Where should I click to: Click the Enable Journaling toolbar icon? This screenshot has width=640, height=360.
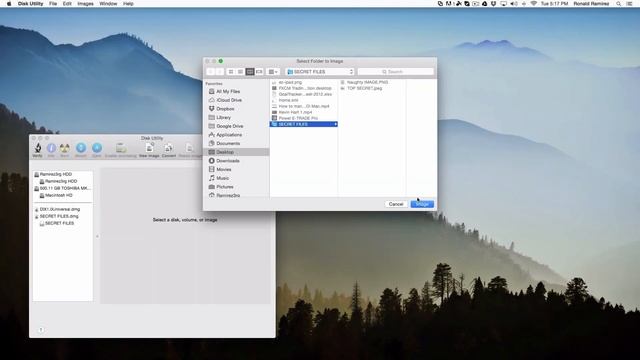coord(120,149)
